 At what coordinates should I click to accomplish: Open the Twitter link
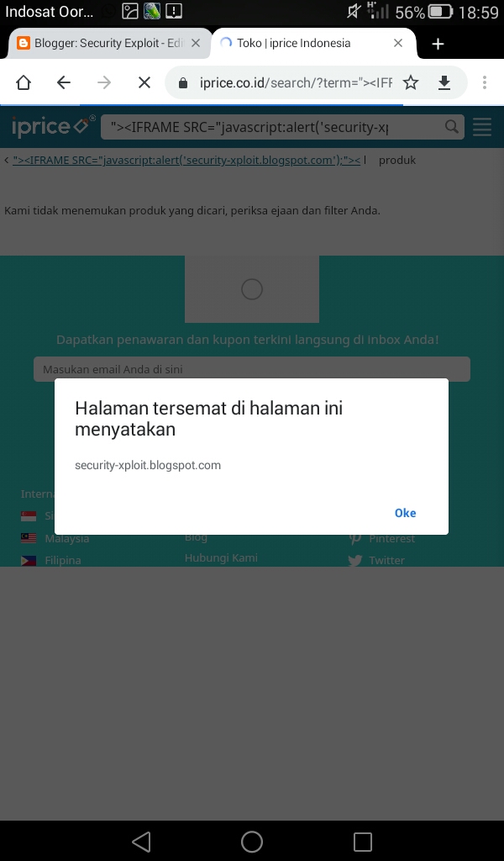pyautogui.click(x=386, y=560)
